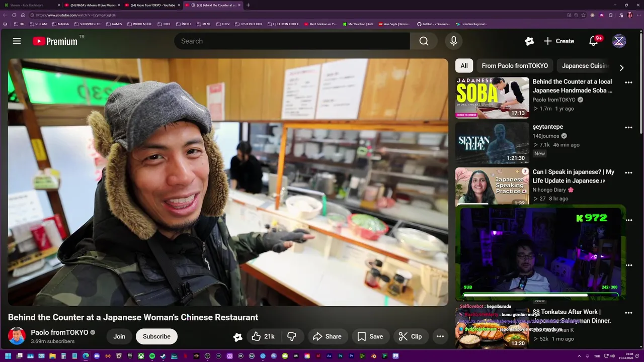644x362 pixels.
Task: Subscribe to Paolo fromTOKYO
Action: tap(156, 336)
